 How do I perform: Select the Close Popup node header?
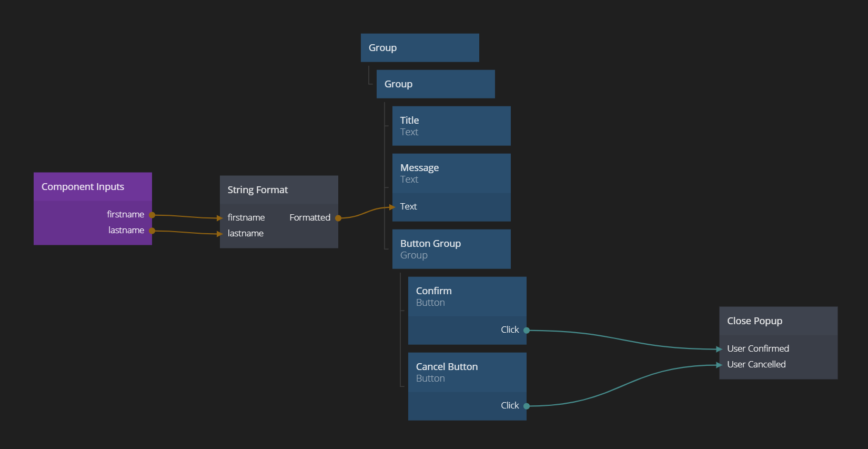click(778, 321)
